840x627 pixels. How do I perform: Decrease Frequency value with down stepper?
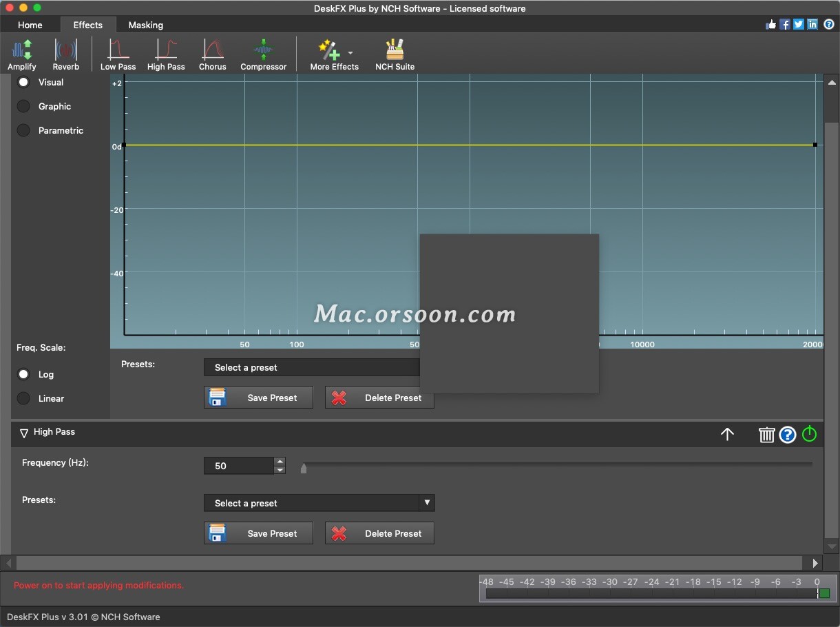(280, 470)
